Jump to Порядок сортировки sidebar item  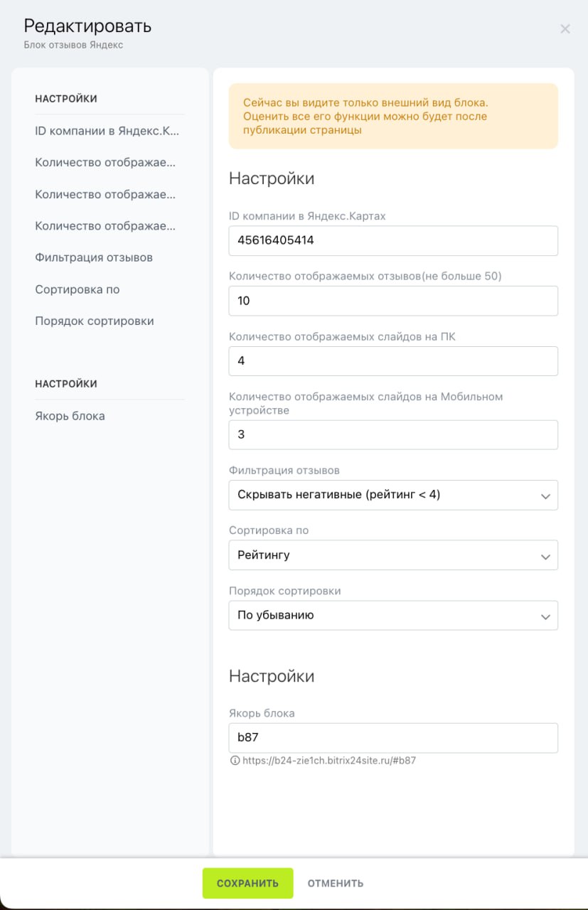pos(95,321)
